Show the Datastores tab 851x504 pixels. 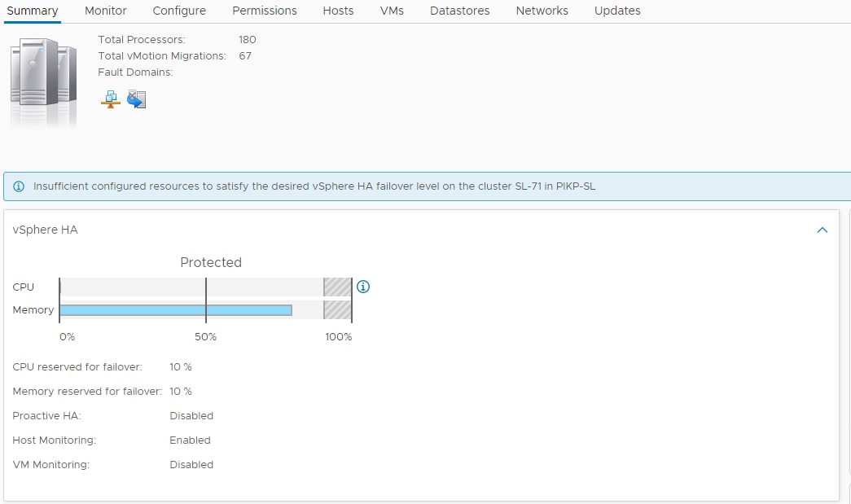[x=459, y=11]
